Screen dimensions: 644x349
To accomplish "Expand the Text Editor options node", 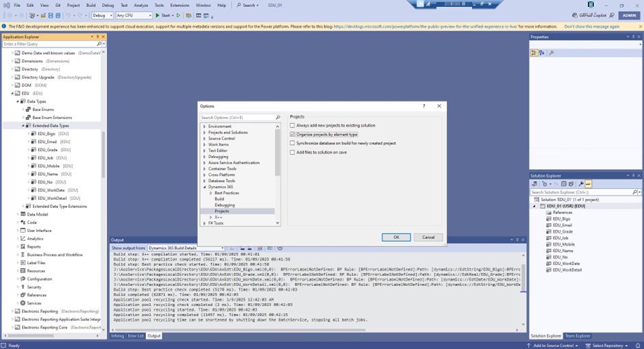I will coord(205,151).
